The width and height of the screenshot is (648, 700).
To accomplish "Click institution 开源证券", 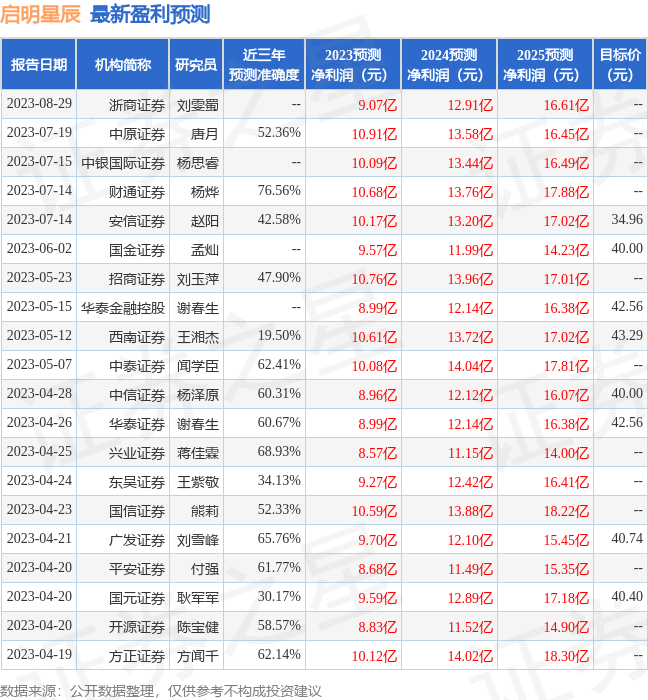I will coord(137,628).
